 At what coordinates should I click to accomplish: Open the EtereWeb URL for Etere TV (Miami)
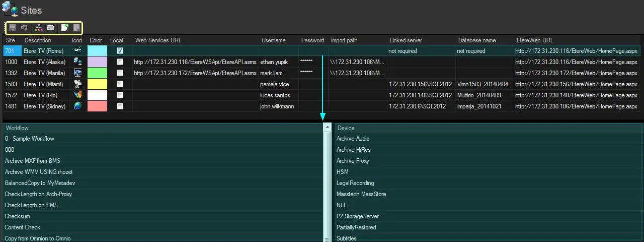(576, 84)
